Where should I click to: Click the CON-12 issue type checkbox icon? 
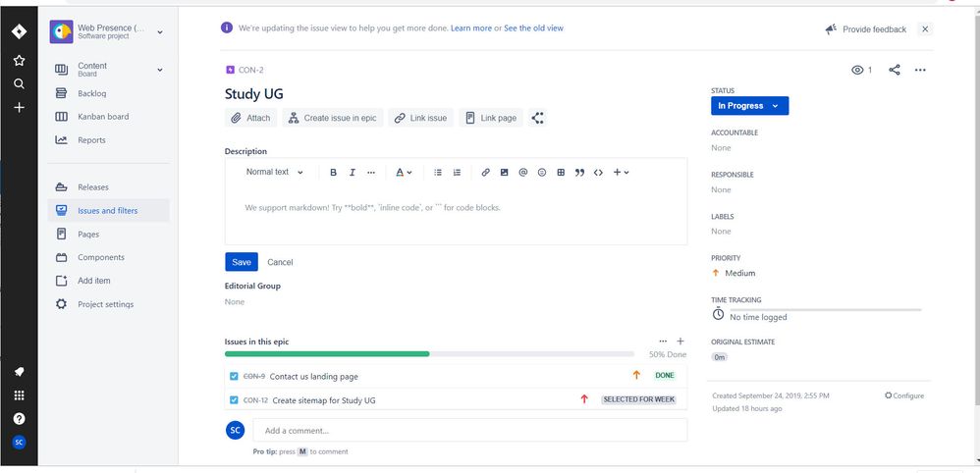[x=234, y=400]
